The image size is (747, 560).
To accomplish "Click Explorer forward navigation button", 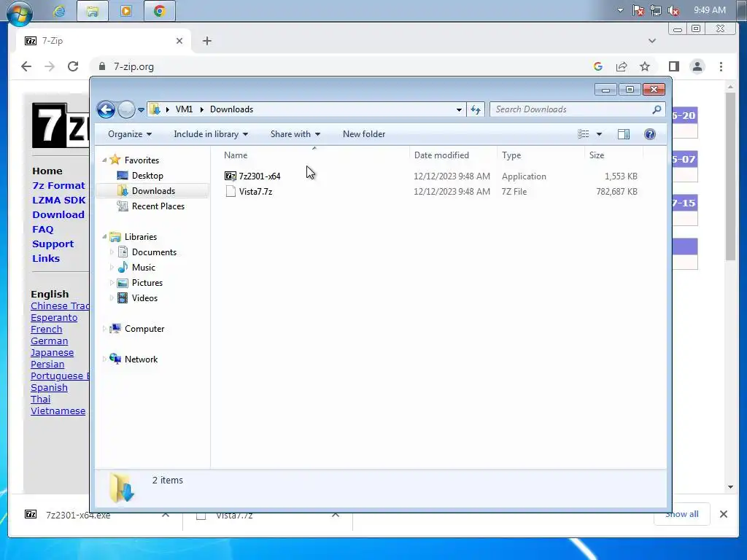I will (126, 109).
